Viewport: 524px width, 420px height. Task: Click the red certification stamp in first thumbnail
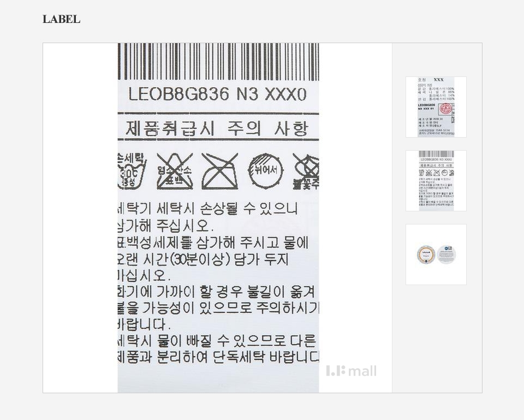(445, 109)
